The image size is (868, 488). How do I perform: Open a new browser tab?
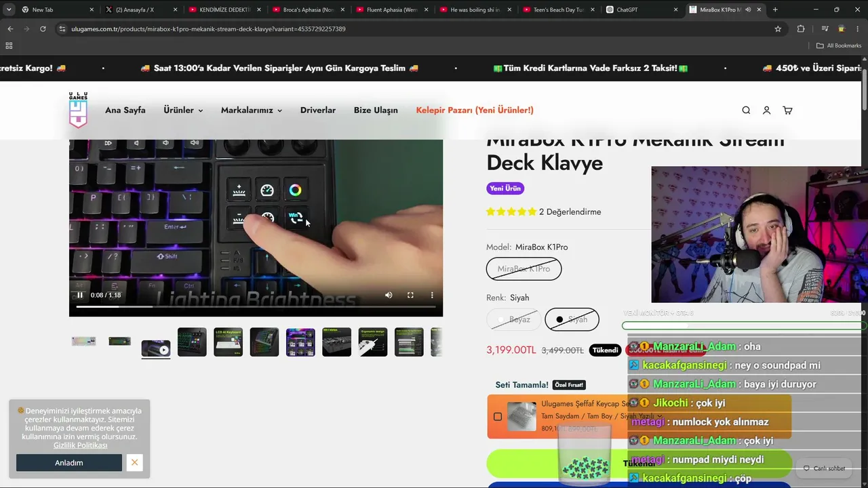[775, 9]
